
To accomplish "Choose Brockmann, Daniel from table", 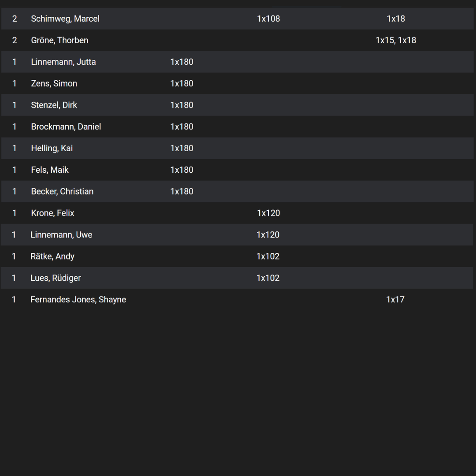I will tap(238, 126).
